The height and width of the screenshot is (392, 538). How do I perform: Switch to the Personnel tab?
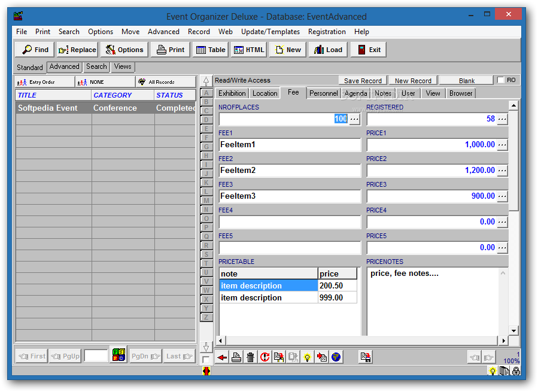point(323,93)
